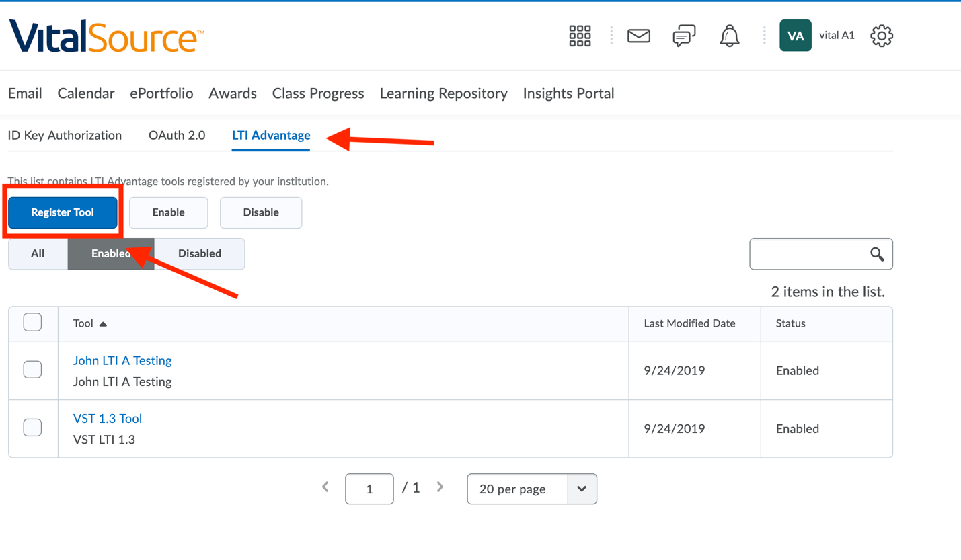Filter the list by Disabled
961x560 pixels.
coord(200,253)
